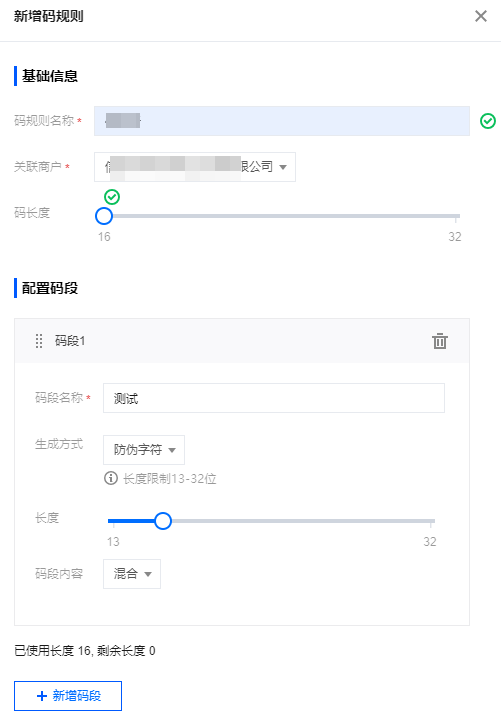Expand the 生成方式 防伪字符 dropdown
The height and width of the screenshot is (727, 501).
point(144,450)
